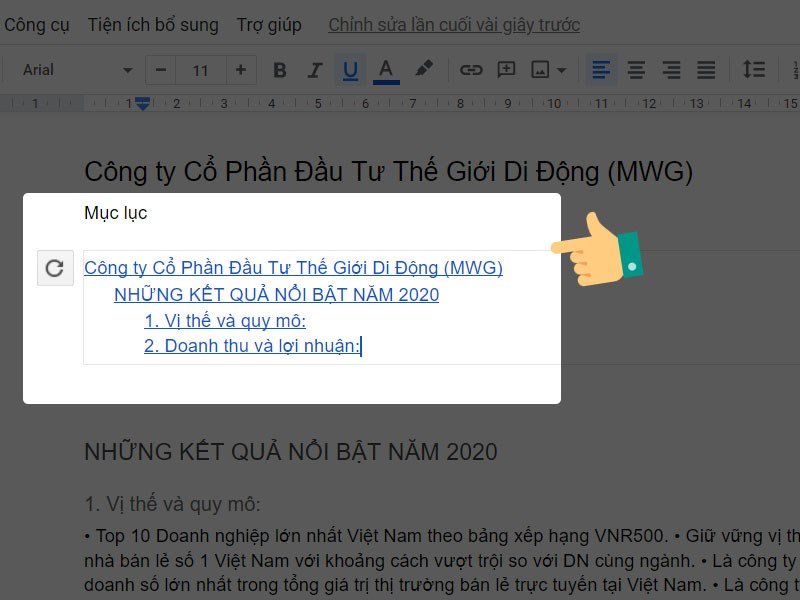Click the insert image icon

540,70
